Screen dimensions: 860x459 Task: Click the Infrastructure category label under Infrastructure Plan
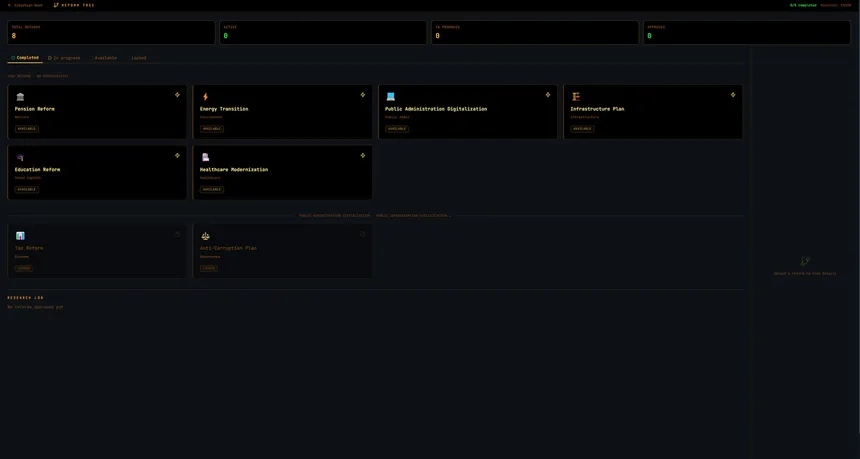585,117
